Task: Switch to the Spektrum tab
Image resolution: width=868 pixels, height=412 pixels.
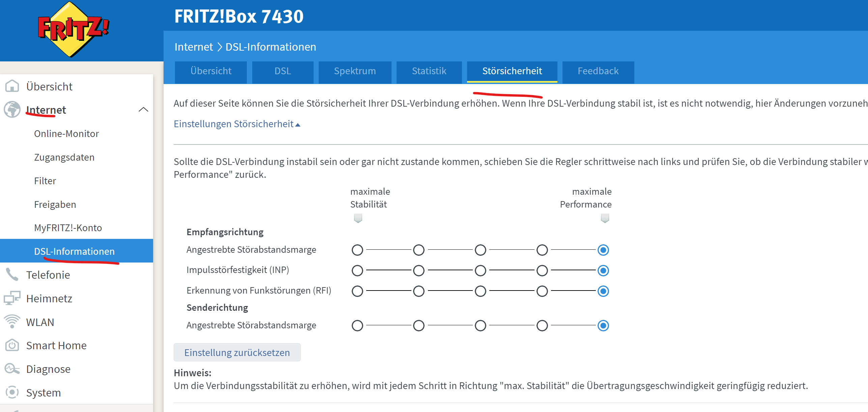Action: coord(355,71)
